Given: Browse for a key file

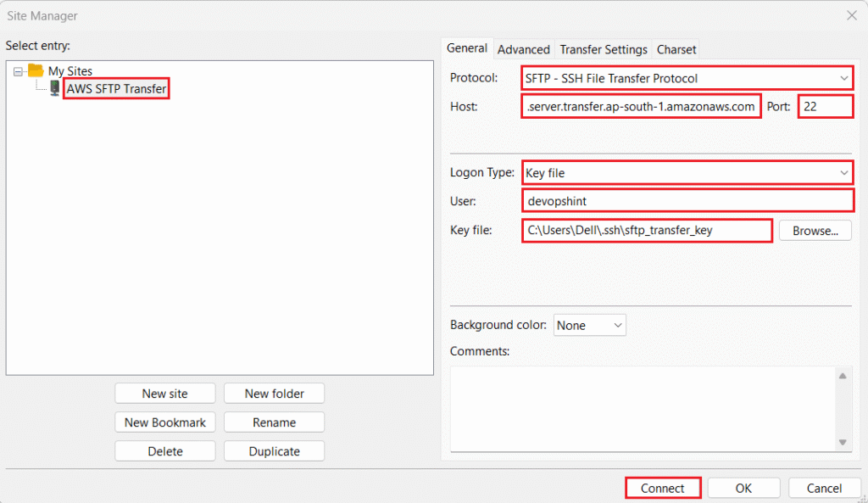Looking at the screenshot, I should (x=815, y=230).
